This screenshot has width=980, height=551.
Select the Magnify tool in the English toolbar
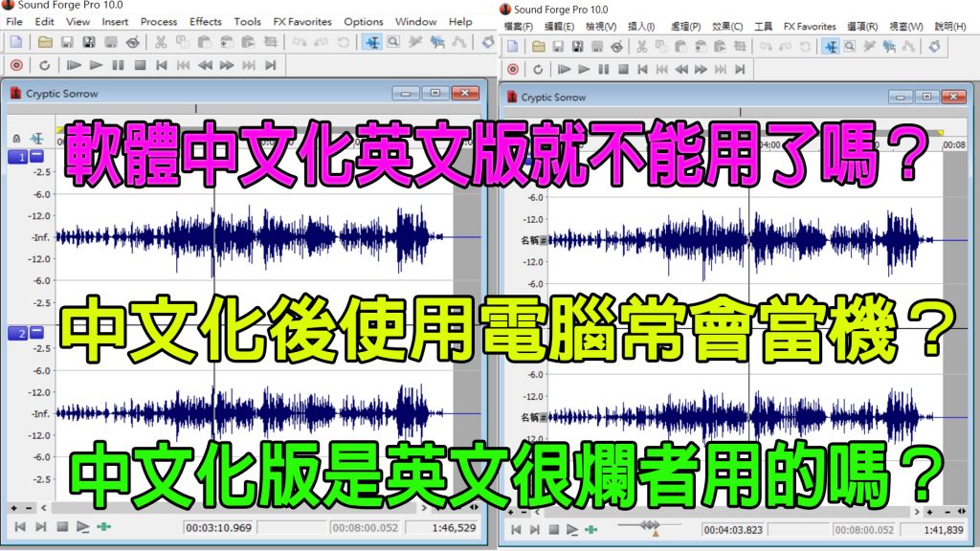coord(392,42)
